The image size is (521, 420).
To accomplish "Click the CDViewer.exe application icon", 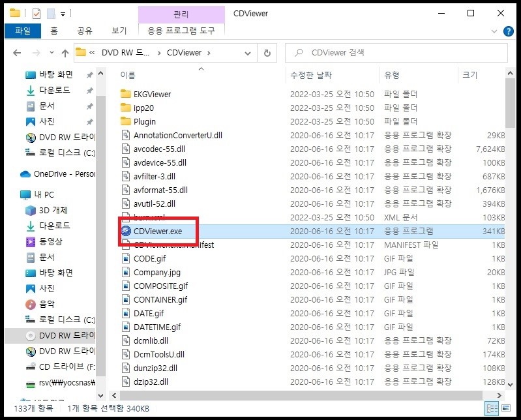I will [127, 231].
